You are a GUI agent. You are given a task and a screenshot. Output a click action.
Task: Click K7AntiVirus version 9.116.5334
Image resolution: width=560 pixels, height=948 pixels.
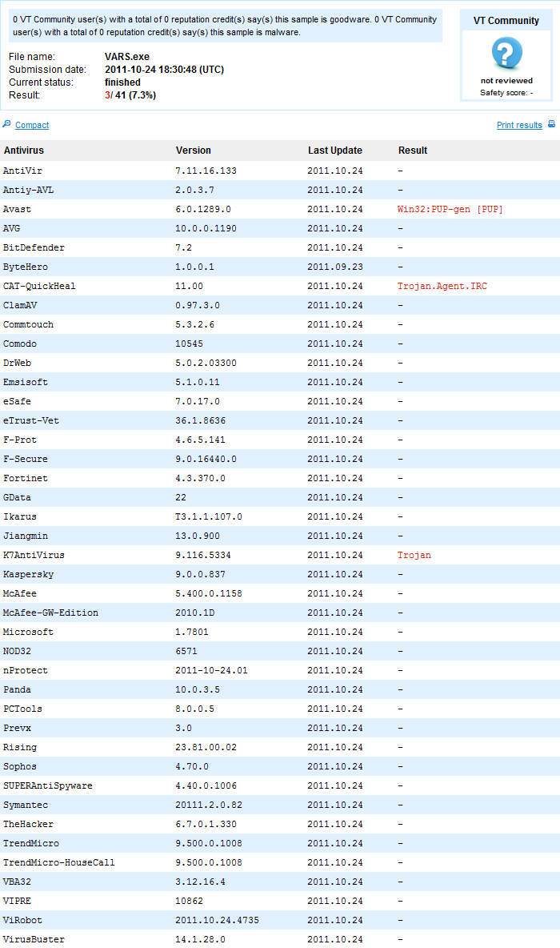[x=203, y=555]
